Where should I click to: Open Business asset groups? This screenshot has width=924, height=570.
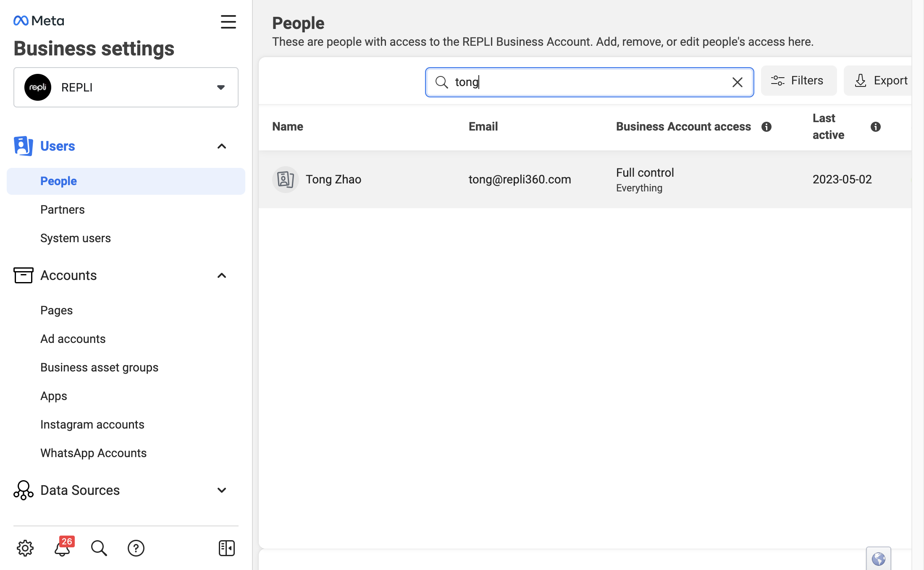(x=100, y=367)
